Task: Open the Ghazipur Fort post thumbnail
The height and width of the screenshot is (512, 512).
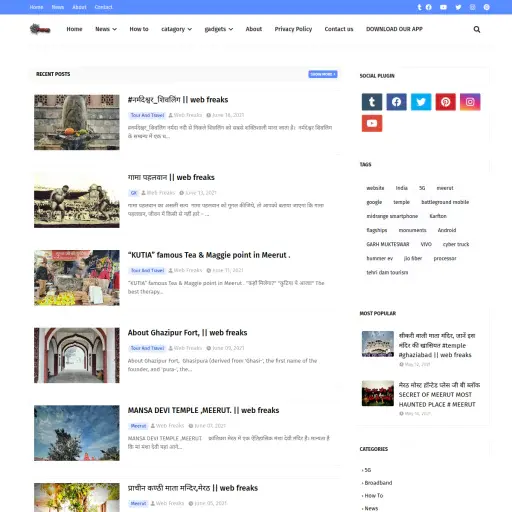Action: [x=77, y=355]
